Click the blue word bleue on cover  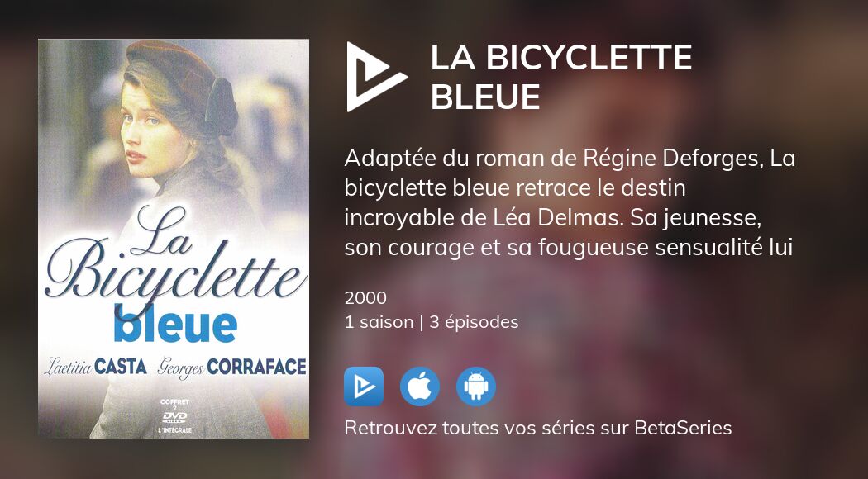pyautogui.click(x=175, y=325)
